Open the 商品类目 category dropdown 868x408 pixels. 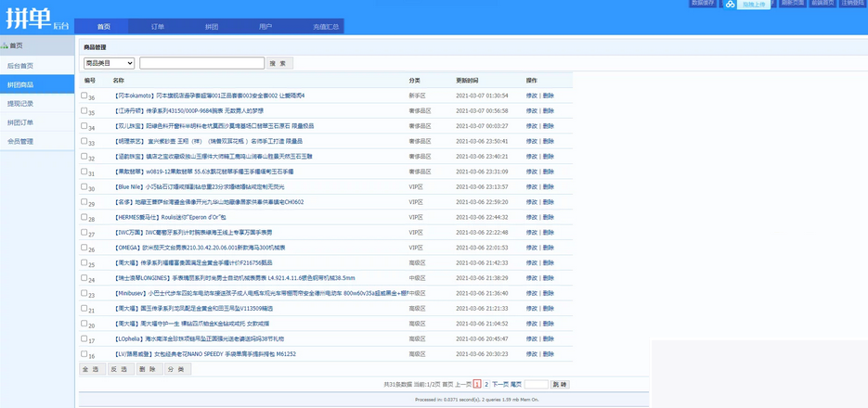(x=109, y=63)
